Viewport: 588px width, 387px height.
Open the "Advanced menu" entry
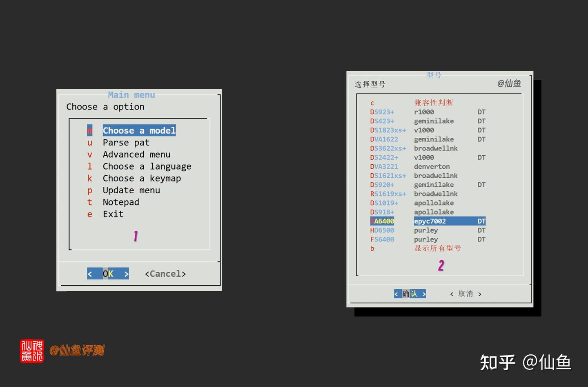[129, 154]
